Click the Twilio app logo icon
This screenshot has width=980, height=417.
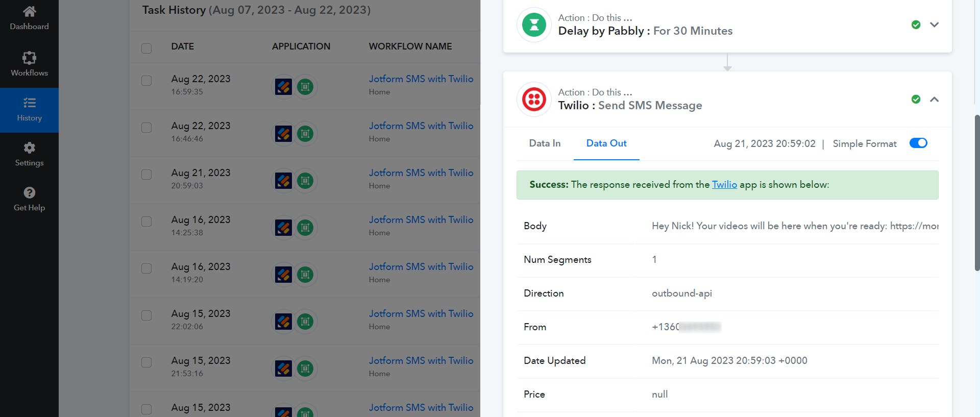tap(534, 99)
